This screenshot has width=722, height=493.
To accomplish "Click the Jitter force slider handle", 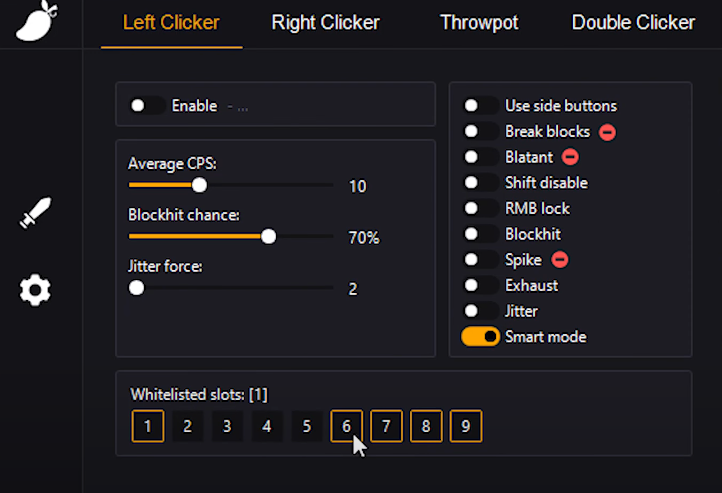I will [x=136, y=288].
